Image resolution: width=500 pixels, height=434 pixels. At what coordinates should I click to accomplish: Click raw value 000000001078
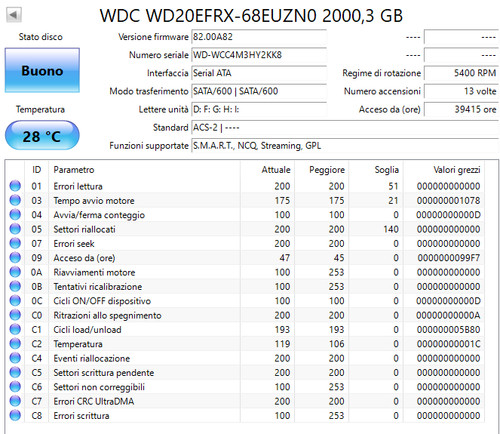(x=448, y=201)
